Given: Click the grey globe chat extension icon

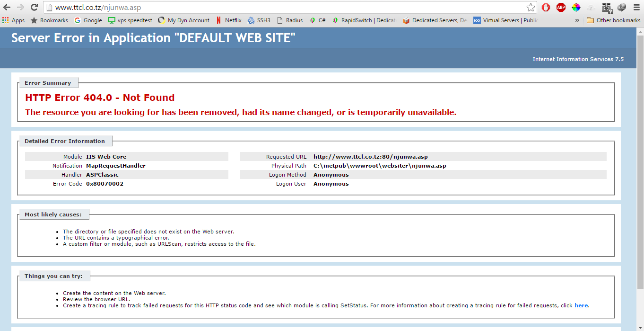Looking at the screenshot, I should [622, 7].
